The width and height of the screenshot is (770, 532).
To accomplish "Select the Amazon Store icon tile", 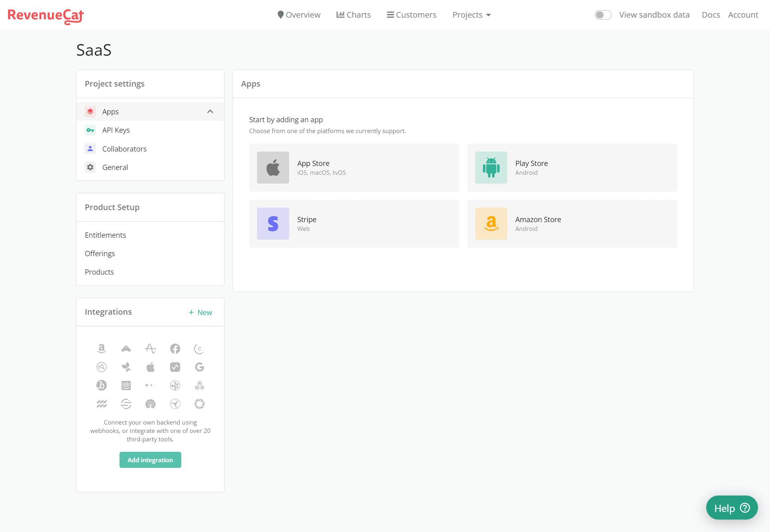I will 491,224.
